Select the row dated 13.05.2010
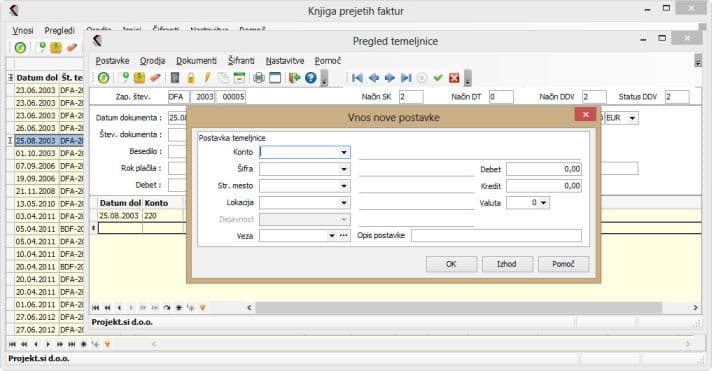Viewport: 712px width, 371px height. 49,204
